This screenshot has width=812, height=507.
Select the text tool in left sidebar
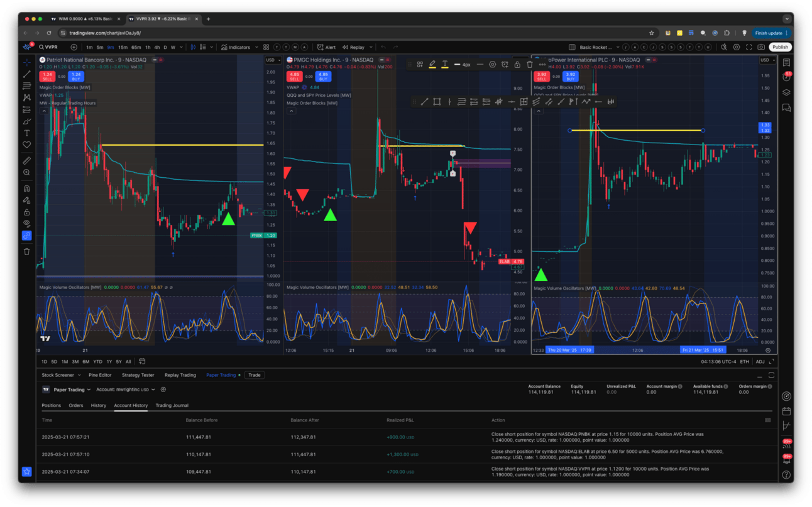[26, 133]
